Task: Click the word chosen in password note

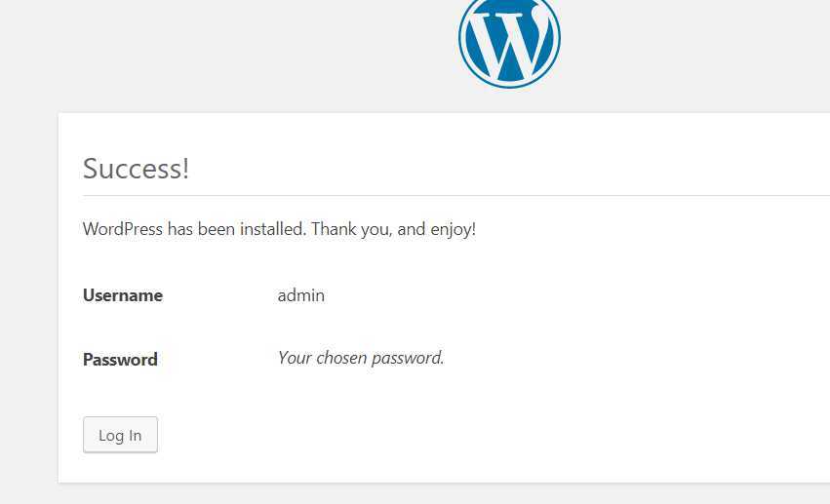Action: (x=341, y=358)
